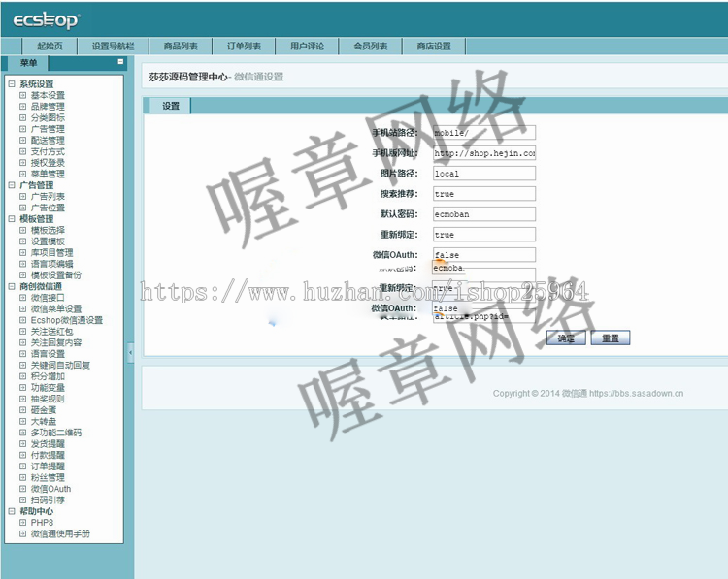Click the 确定 button
Screen dimensions: 728x579
click(x=566, y=338)
